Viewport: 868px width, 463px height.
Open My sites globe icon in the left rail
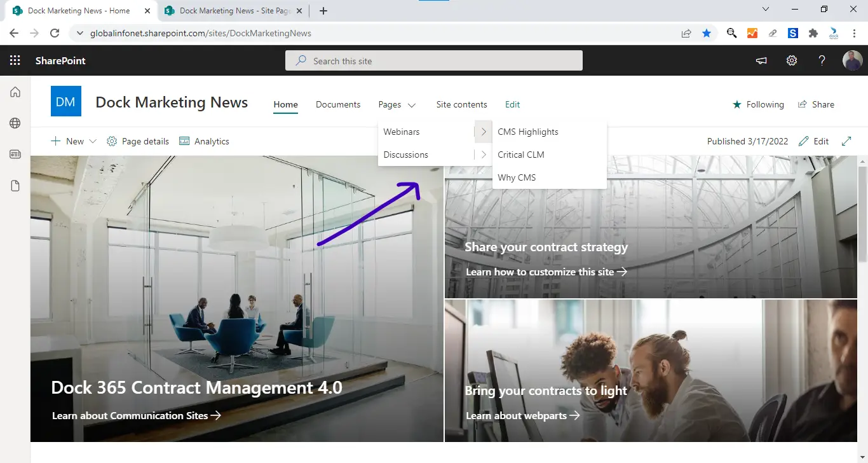(15, 123)
